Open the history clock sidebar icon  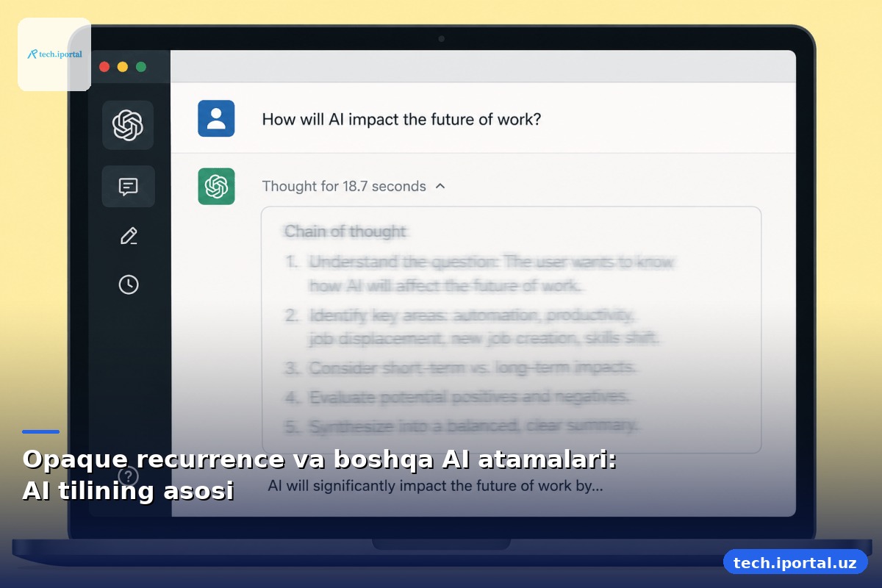pos(129,284)
